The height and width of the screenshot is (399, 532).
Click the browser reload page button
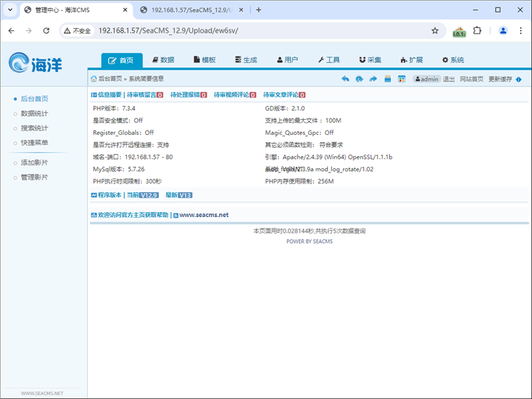coord(47,31)
